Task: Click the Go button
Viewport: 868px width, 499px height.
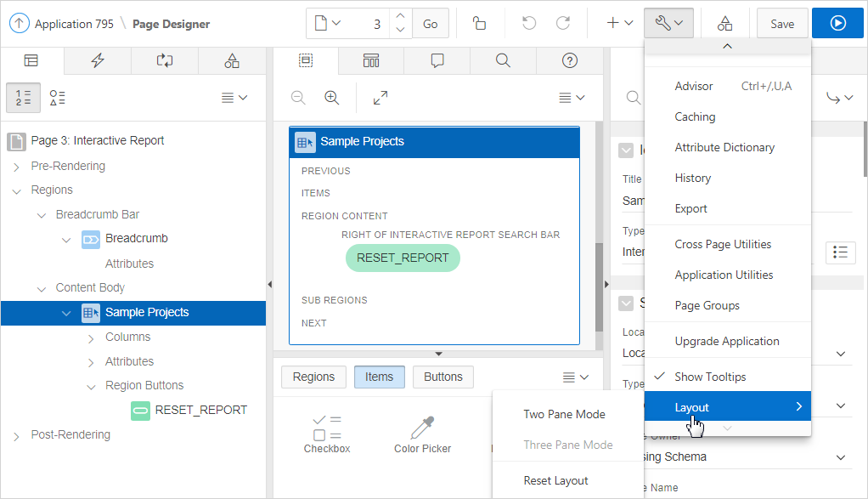Action: pyautogui.click(x=430, y=24)
